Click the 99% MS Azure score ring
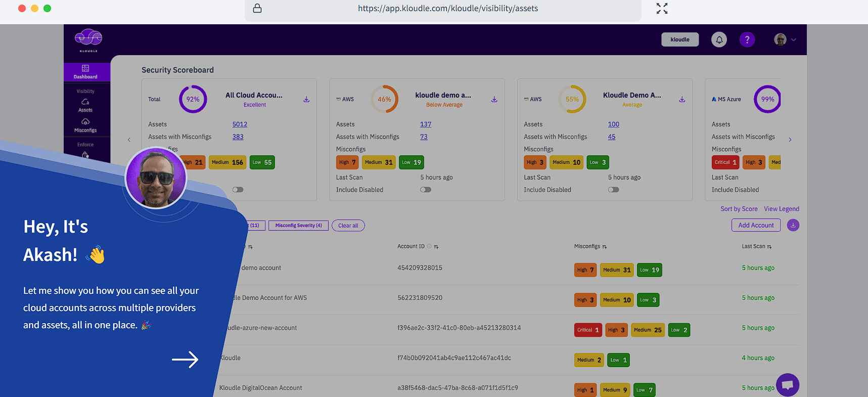 [767, 99]
